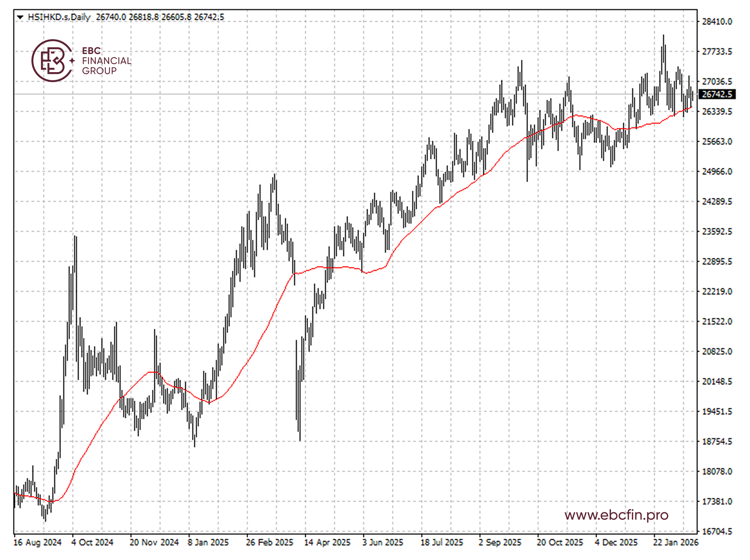Select the 22 Jan 2026 date label
Viewport: 750px width, 560px height.
(675, 542)
